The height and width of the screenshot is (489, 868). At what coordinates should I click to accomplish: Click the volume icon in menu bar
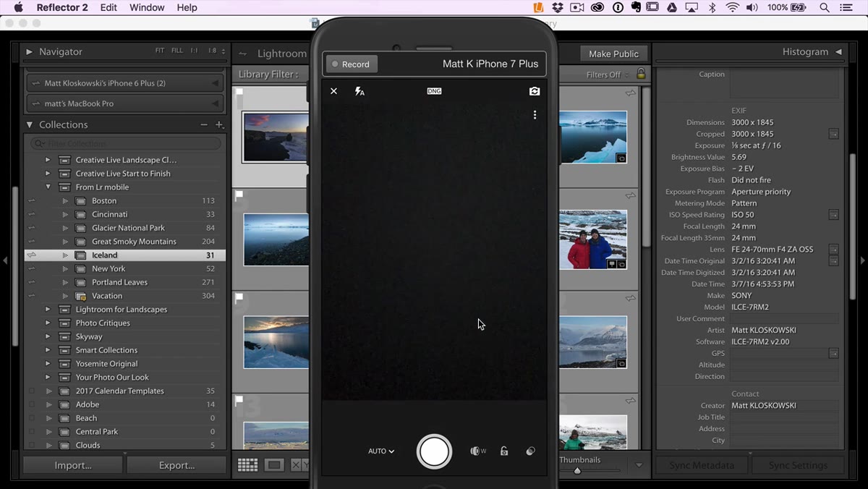tap(752, 7)
